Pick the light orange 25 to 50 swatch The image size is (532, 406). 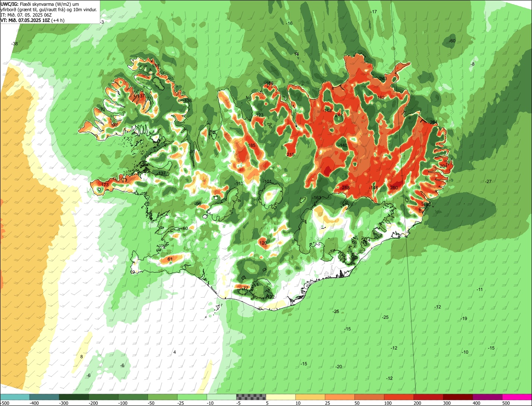[x=340, y=397]
